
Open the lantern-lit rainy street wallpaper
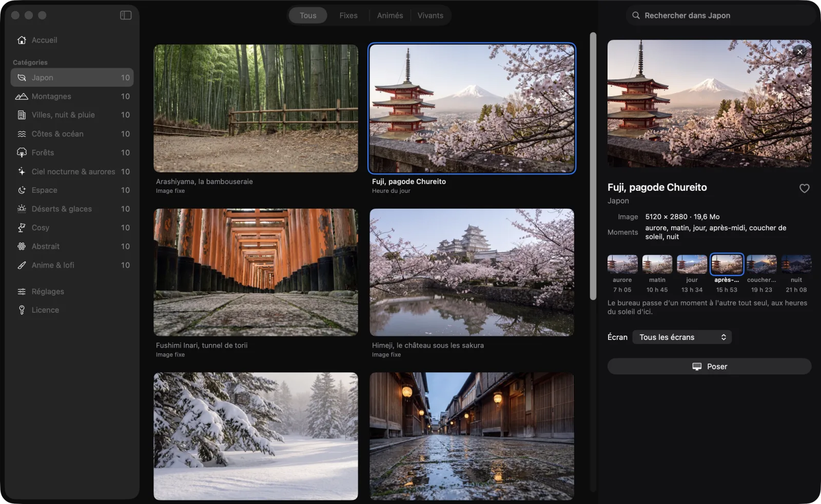tap(472, 436)
